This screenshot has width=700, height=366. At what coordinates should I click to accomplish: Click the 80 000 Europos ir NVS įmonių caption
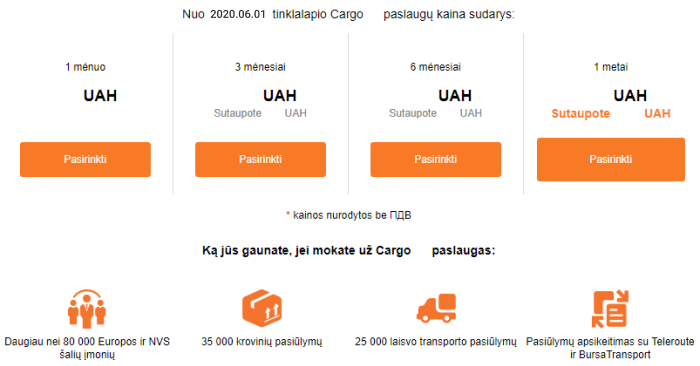87,348
